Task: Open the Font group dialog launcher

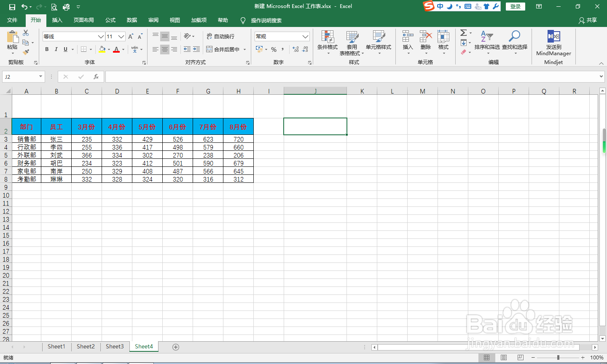Action: point(144,63)
